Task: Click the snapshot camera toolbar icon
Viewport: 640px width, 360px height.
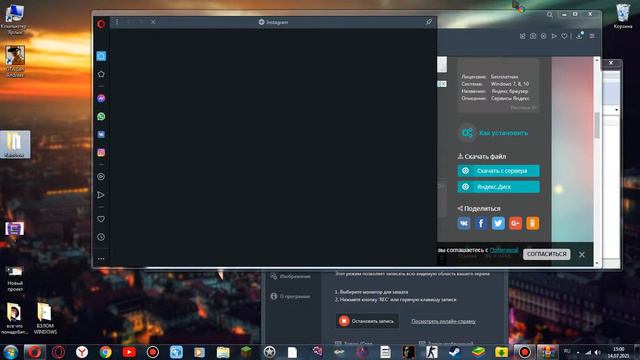Action: tap(533, 36)
